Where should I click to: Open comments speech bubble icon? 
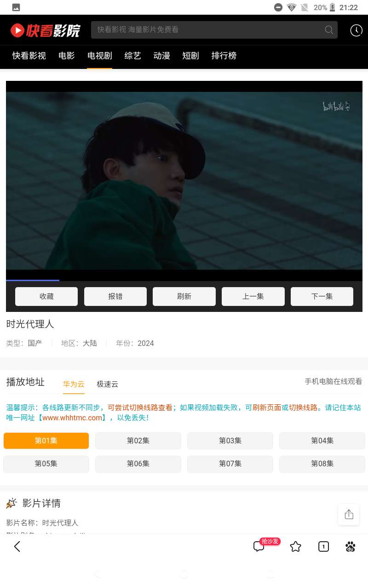[x=259, y=547]
